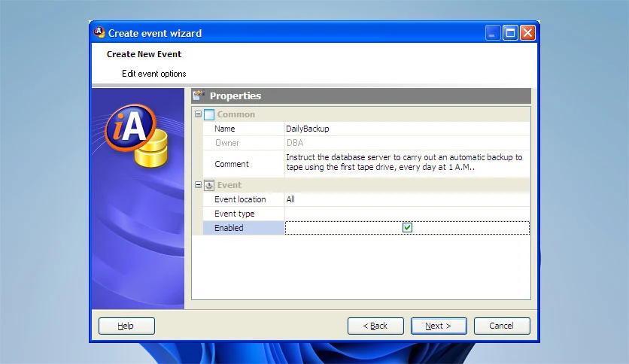Collapse the Event section
This screenshot has width=629, height=364.
198,185
